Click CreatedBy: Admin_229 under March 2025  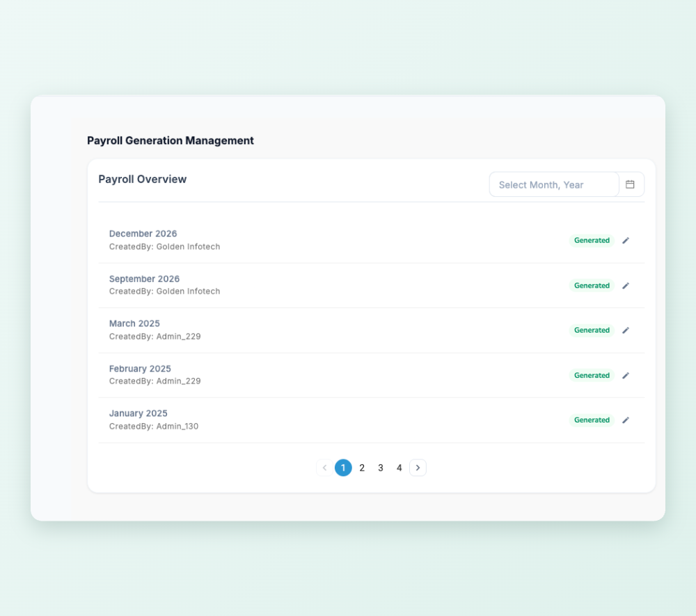(155, 336)
